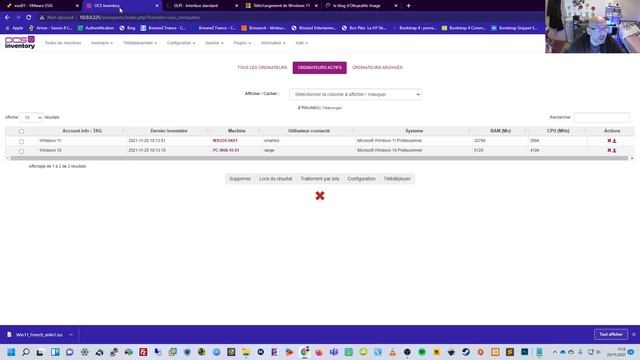640x360 pixels.
Task: Open the taskbar chat bubble icon
Action: [70, 352]
